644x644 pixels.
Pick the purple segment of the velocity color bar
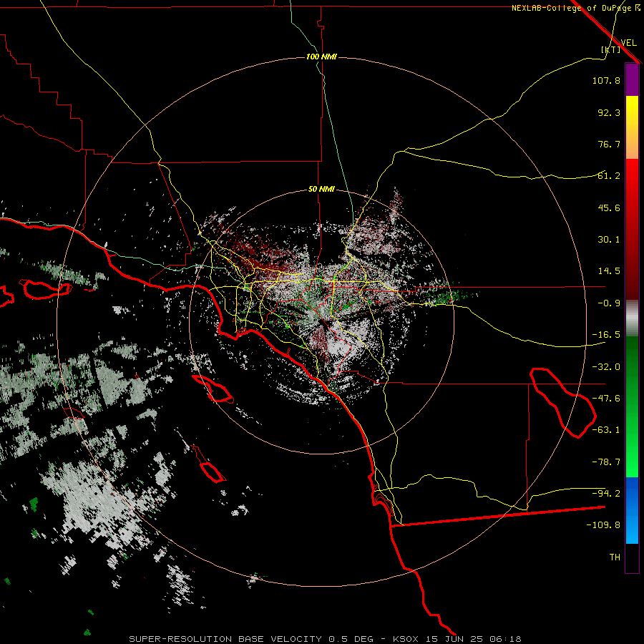pyautogui.click(x=632, y=79)
